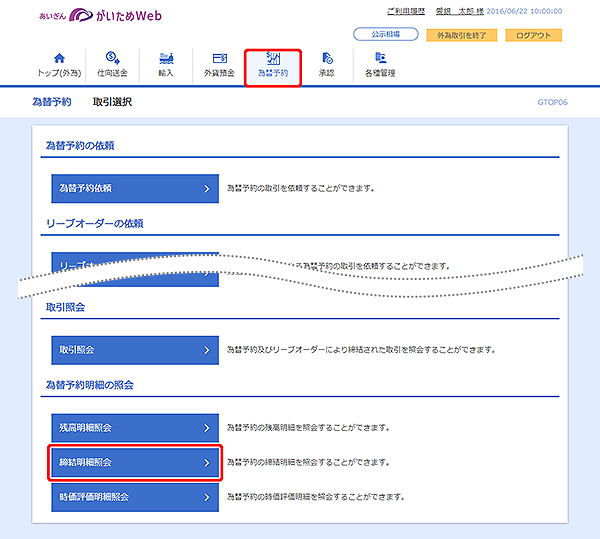Click the 時価評価明細照会 chevron arrow
The width and height of the screenshot is (600, 539).
[207, 497]
